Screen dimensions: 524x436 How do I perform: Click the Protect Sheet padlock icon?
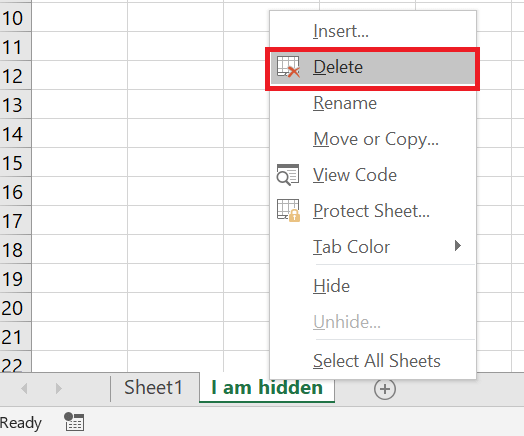[x=288, y=210]
